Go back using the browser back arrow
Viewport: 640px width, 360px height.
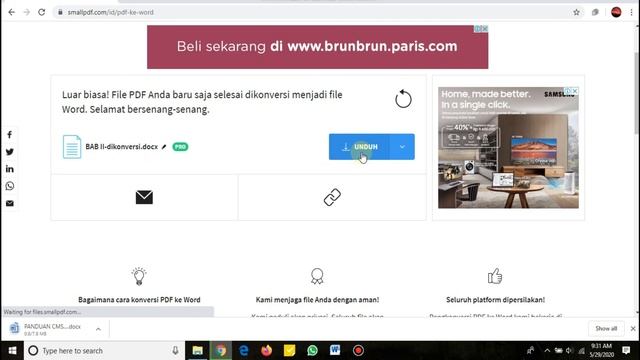click(11, 12)
